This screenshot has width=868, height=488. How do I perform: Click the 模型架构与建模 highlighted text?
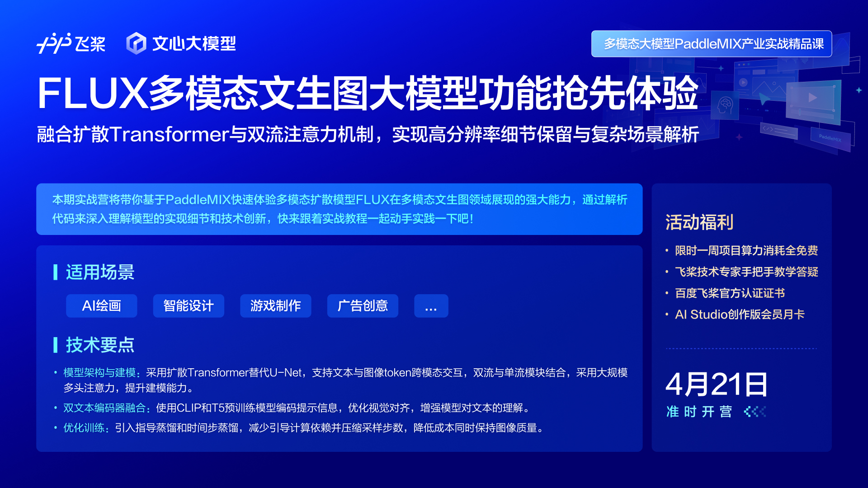click(100, 373)
